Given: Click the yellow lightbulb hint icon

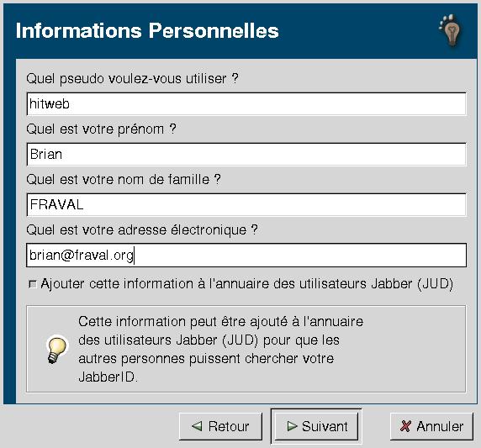Looking at the screenshot, I should click(x=56, y=350).
